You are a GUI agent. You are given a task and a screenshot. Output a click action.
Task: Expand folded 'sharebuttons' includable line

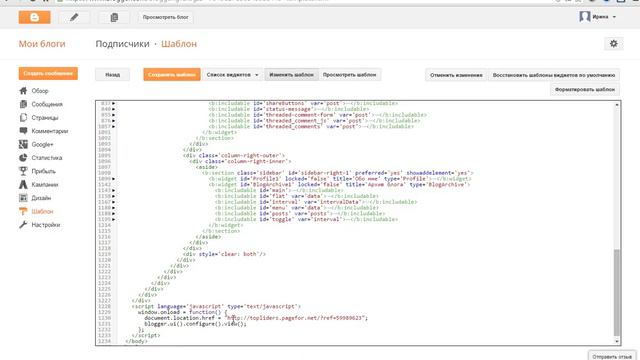(113, 103)
